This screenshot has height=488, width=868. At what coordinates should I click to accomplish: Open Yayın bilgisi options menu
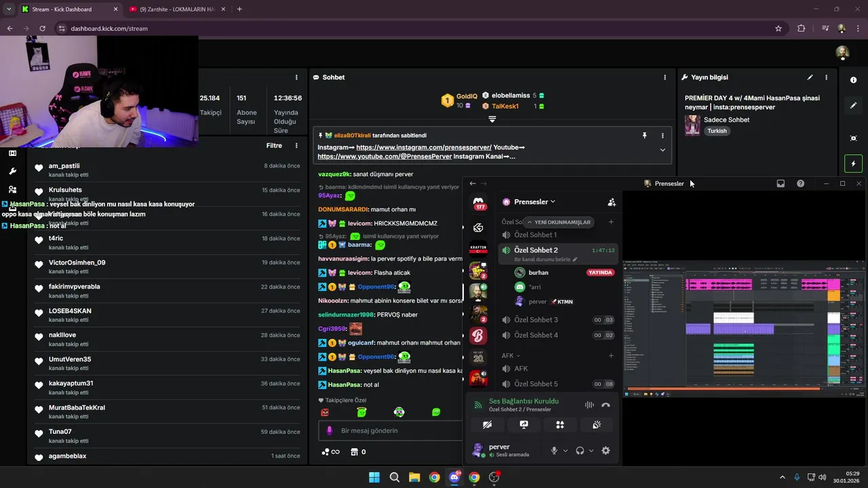(826, 77)
